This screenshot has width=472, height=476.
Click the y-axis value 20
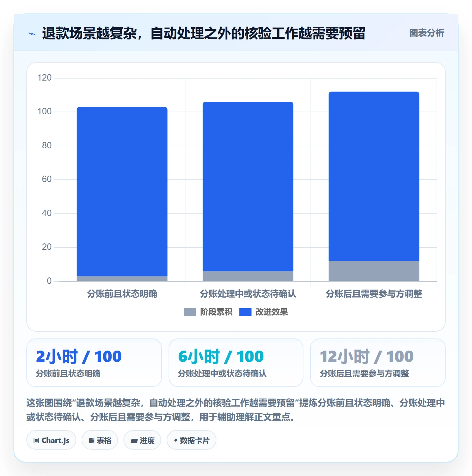(x=47, y=247)
